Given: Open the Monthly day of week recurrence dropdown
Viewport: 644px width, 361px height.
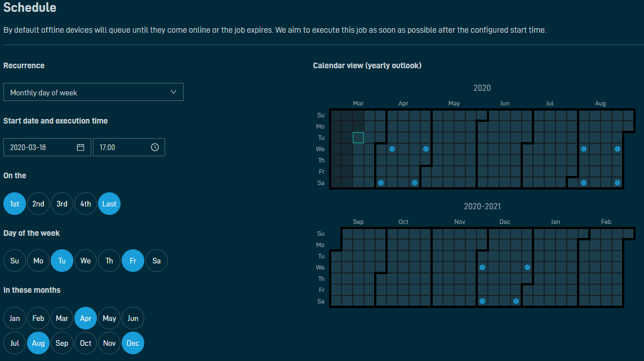Looking at the screenshot, I should coord(93,92).
